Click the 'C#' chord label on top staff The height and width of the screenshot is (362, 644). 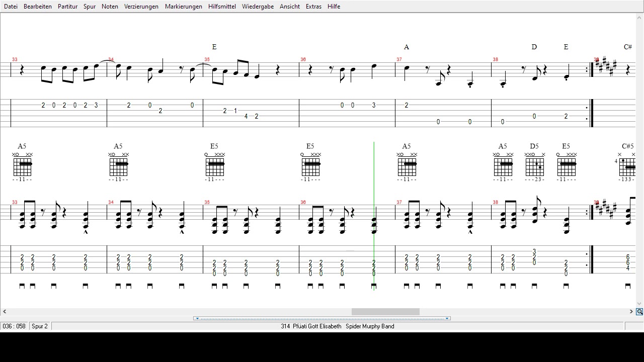click(x=628, y=47)
